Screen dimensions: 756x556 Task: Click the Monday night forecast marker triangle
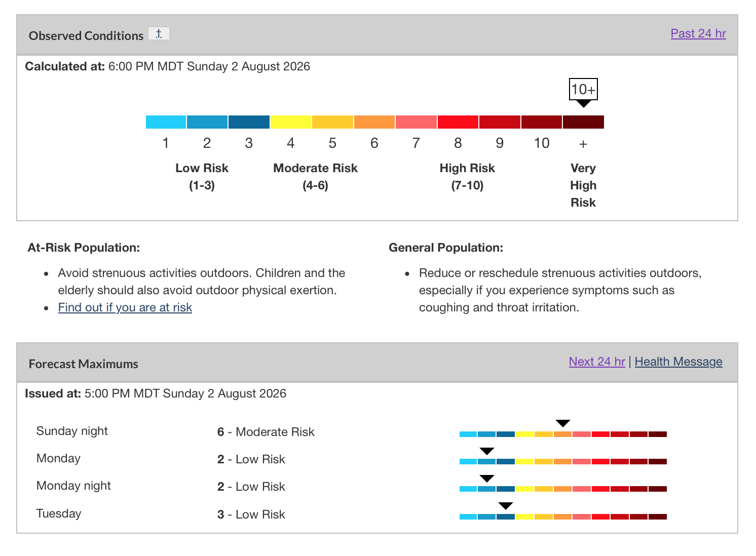click(x=487, y=478)
